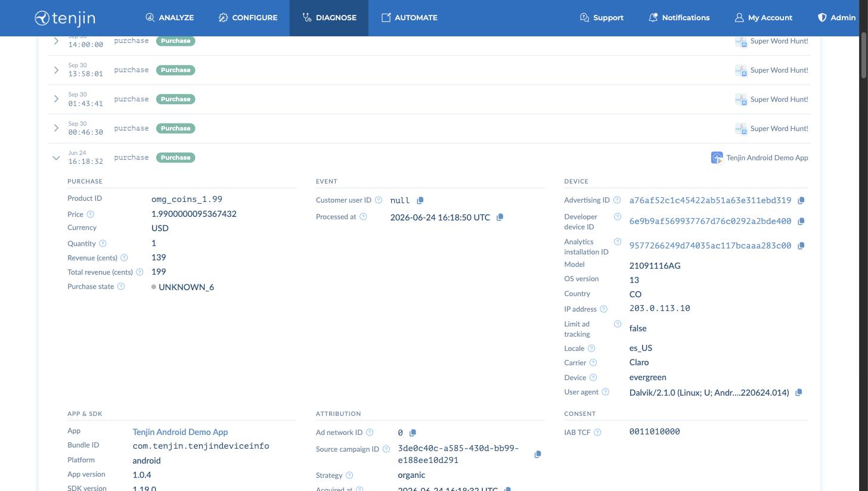Collapse the Jun 24 16:18:32 purchase row
This screenshot has height=491, width=868.
pyautogui.click(x=56, y=158)
